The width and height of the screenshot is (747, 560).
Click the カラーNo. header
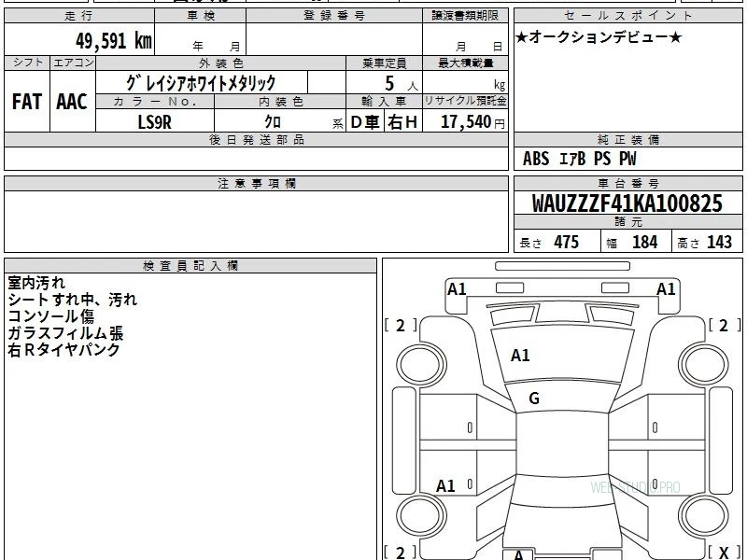(155, 102)
